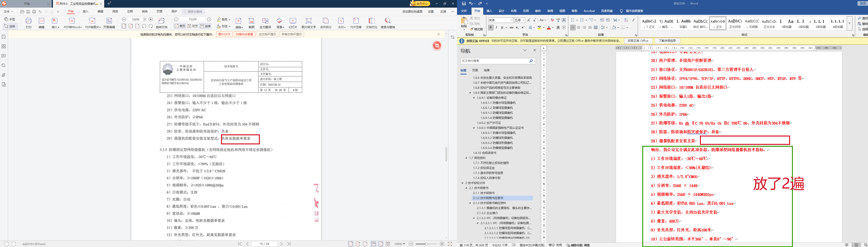868x247 pixels.
Task: Go to the next page with the PDF toolbar arrow
Action: pyautogui.click(x=209, y=20)
